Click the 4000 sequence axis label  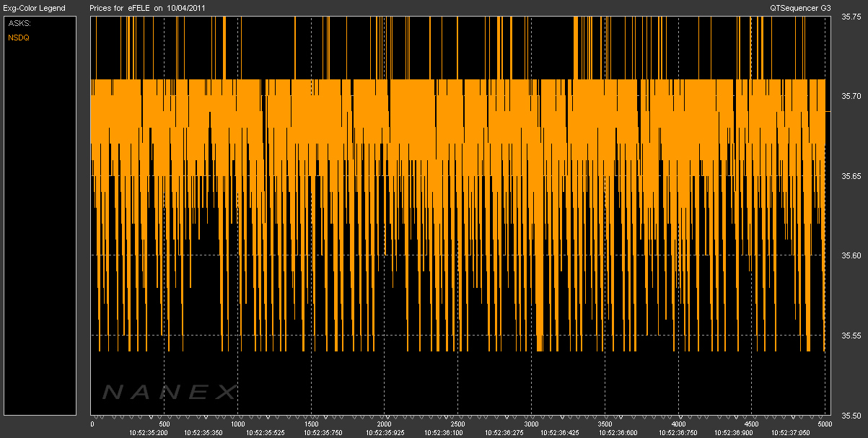coord(678,425)
